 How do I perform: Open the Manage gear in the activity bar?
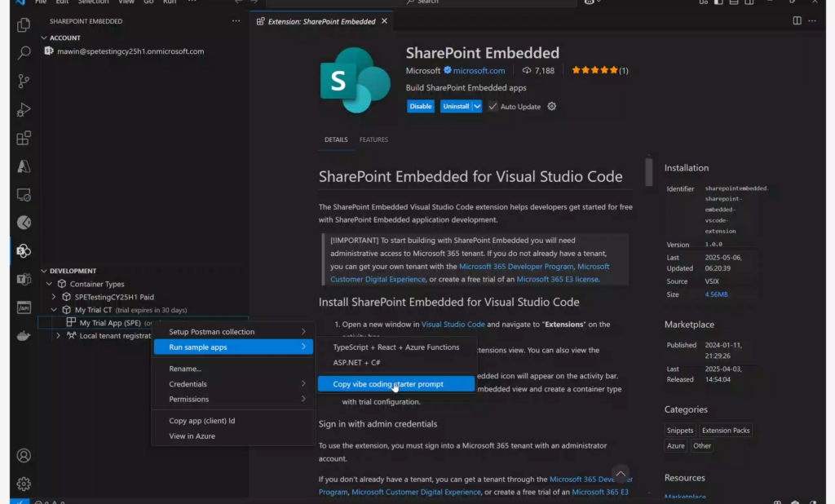click(x=24, y=484)
